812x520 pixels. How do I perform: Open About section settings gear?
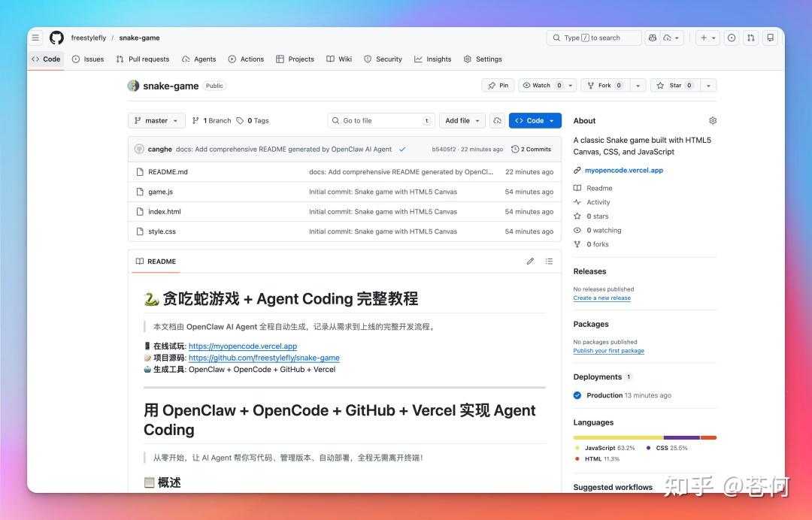pyautogui.click(x=712, y=120)
